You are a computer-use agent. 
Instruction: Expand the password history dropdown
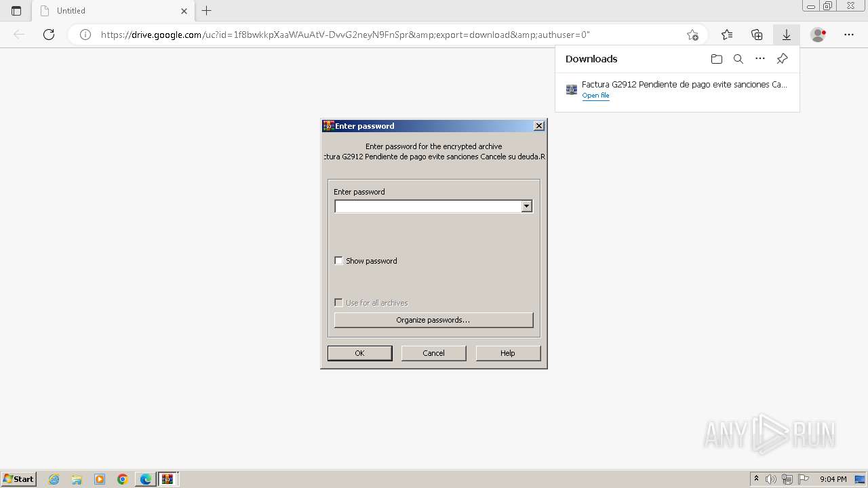527,206
